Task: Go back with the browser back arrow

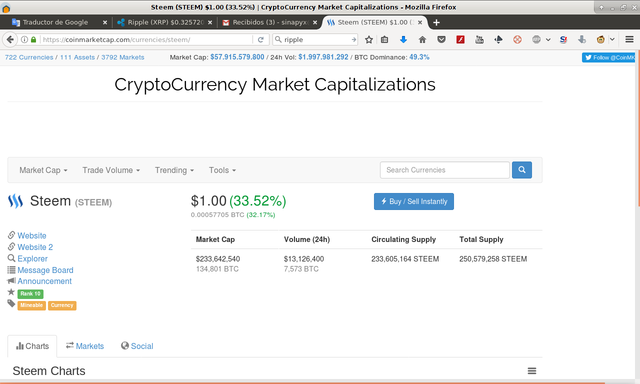Action: tap(10, 40)
